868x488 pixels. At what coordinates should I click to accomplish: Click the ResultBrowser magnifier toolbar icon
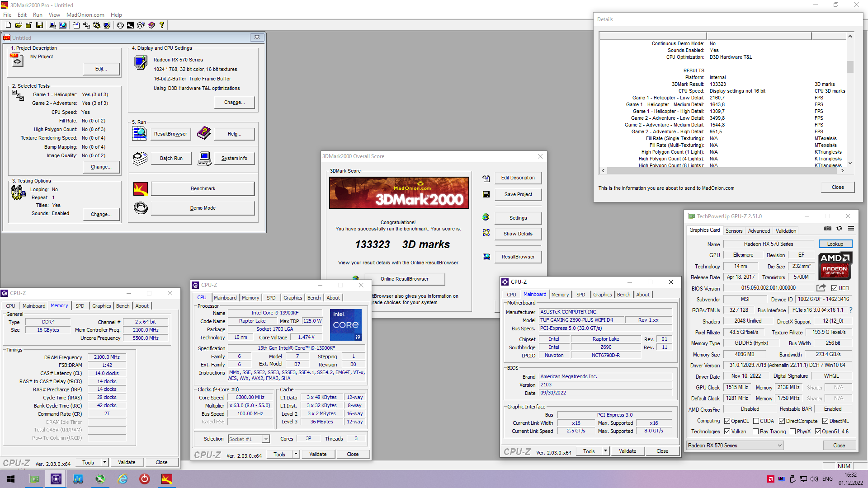(63, 25)
